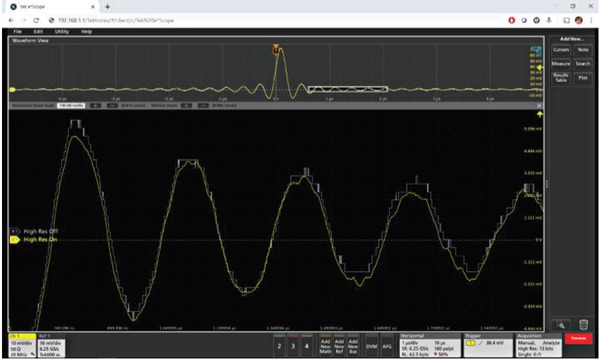Turn on channel 3

pyautogui.click(x=293, y=346)
